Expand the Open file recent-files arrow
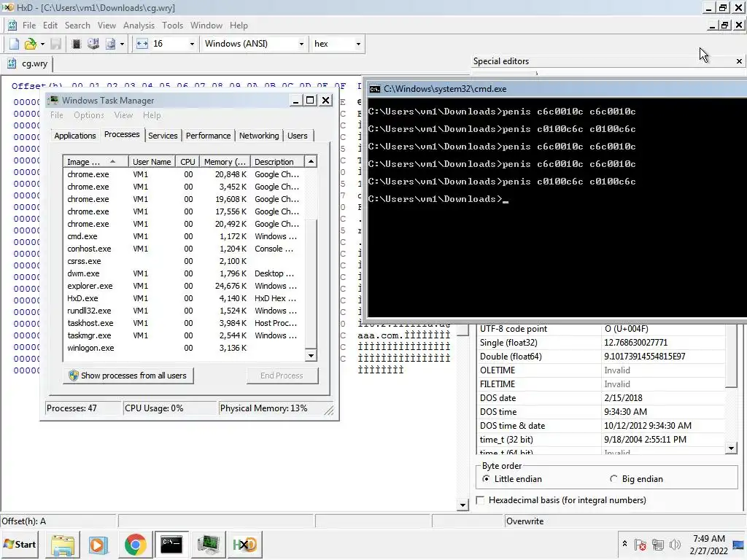747x560 pixels. (x=42, y=44)
